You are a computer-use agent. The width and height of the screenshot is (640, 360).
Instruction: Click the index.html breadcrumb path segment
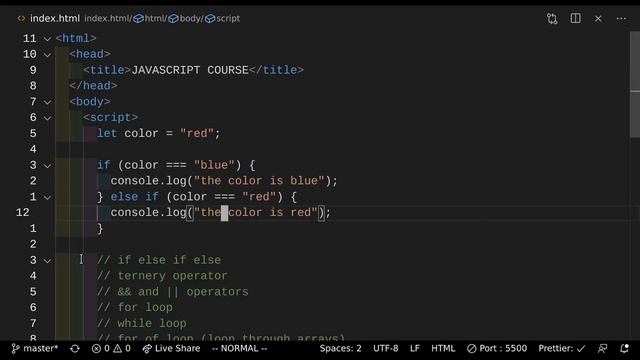coord(107,18)
